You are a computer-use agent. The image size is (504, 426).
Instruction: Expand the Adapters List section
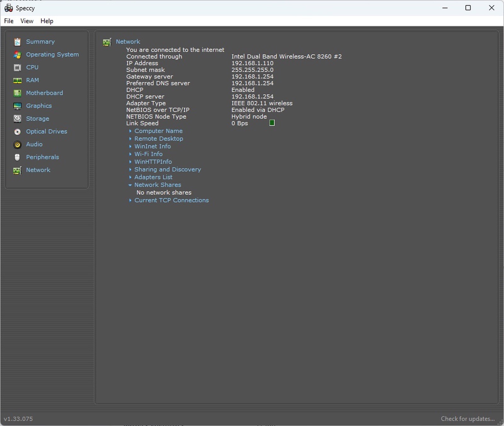pos(130,177)
